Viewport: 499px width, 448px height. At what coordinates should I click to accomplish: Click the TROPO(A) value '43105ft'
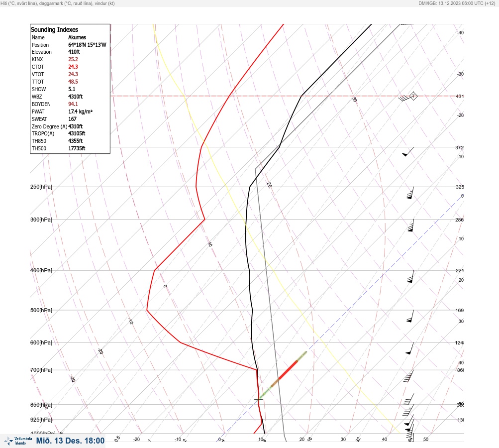pos(77,133)
